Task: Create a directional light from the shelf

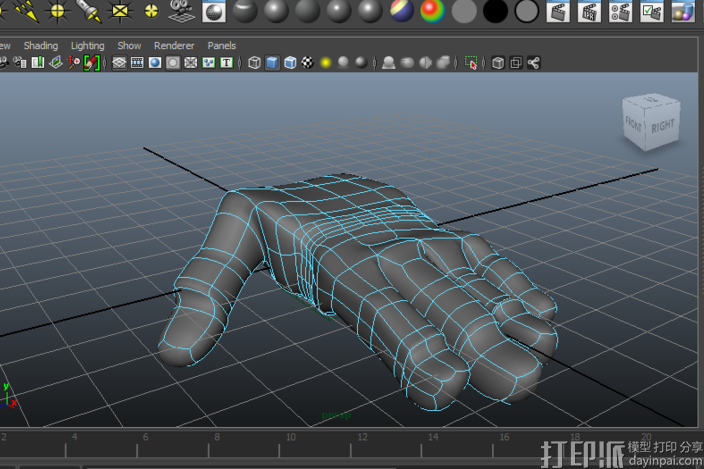Action: [27, 11]
